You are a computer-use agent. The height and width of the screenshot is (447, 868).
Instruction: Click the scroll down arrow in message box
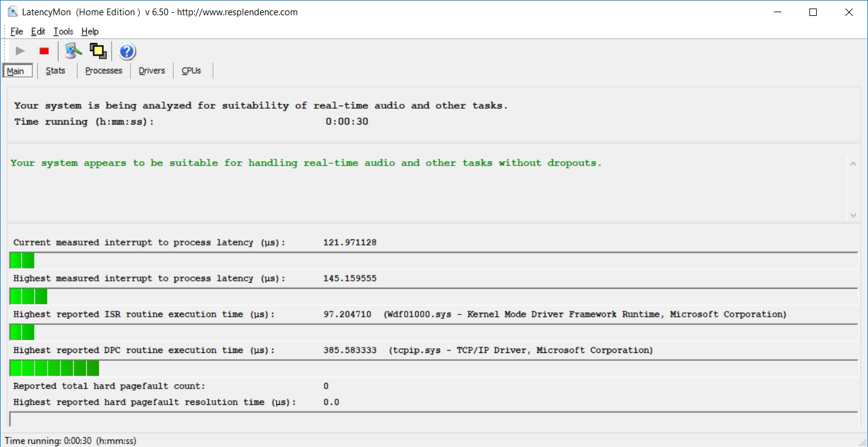(x=853, y=215)
